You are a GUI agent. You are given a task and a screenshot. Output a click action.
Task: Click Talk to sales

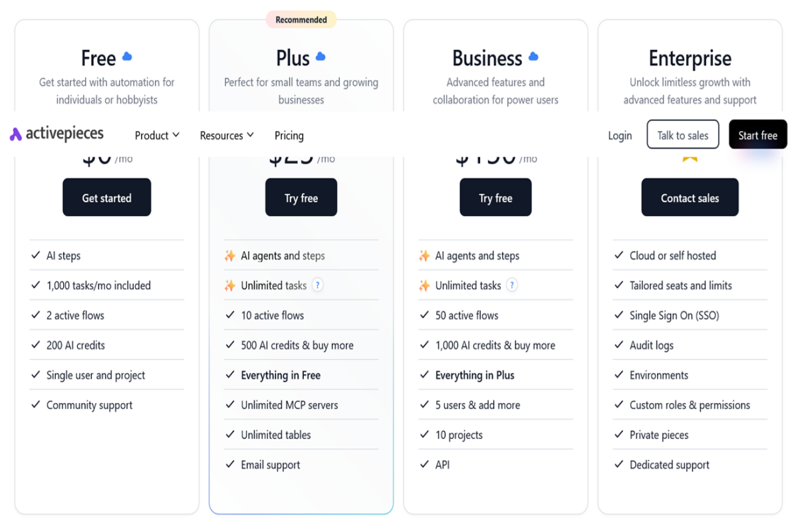click(682, 134)
